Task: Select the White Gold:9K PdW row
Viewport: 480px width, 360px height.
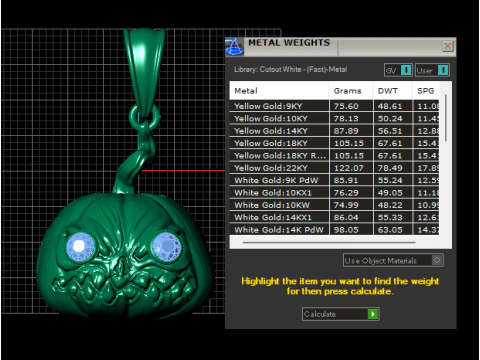Action: (x=334, y=180)
